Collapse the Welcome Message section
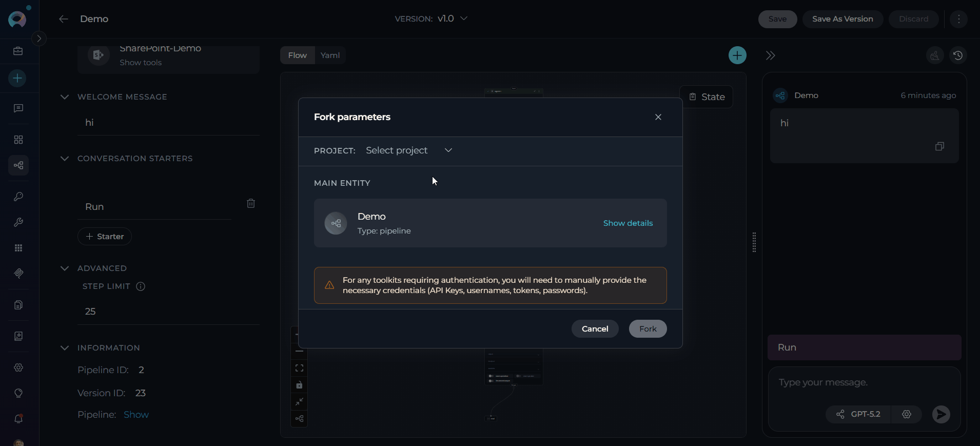Viewport: 980px width, 446px height. (65, 97)
